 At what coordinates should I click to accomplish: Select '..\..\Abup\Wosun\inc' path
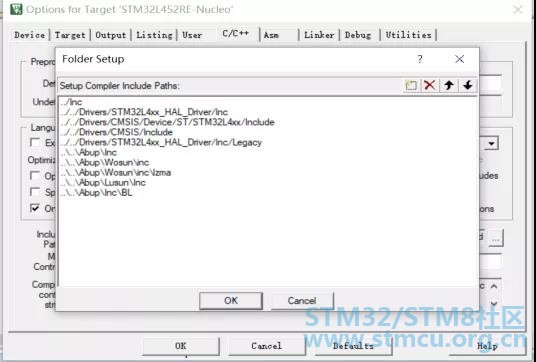[x=105, y=162]
